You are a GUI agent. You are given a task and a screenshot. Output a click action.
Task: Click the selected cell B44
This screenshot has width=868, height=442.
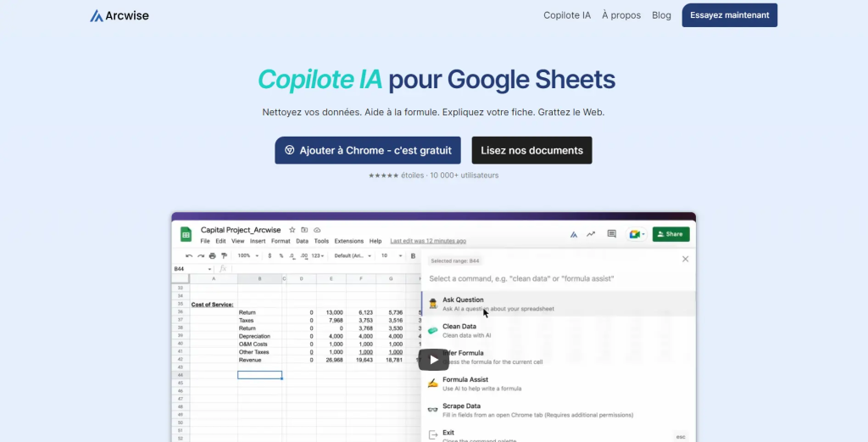259,375
